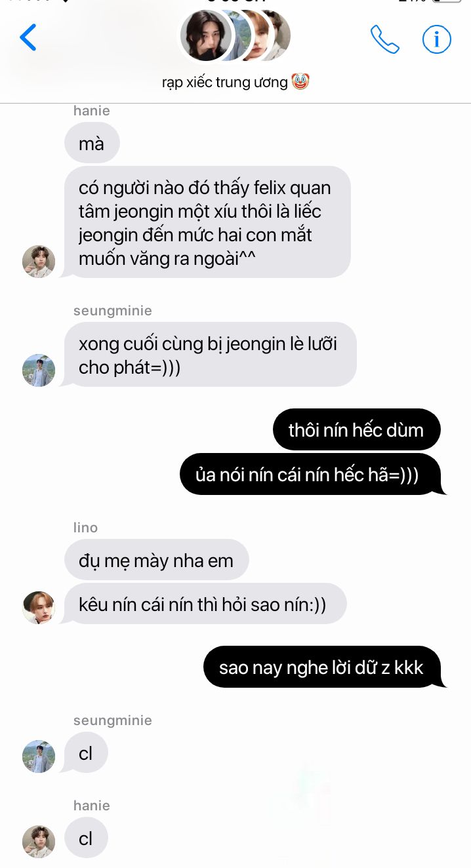Start a voice call with phone icon

(385, 39)
